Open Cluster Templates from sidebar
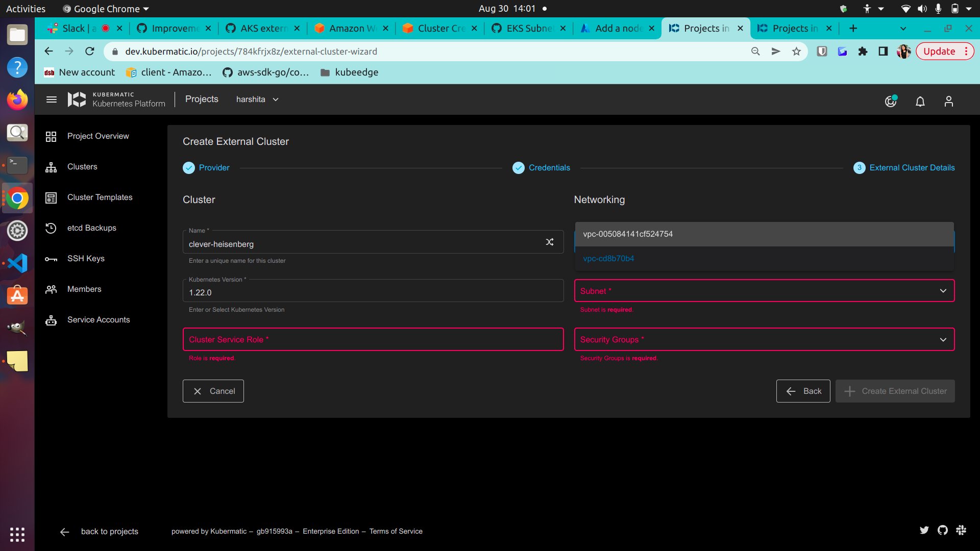The image size is (980, 551). [x=100, y=197]
